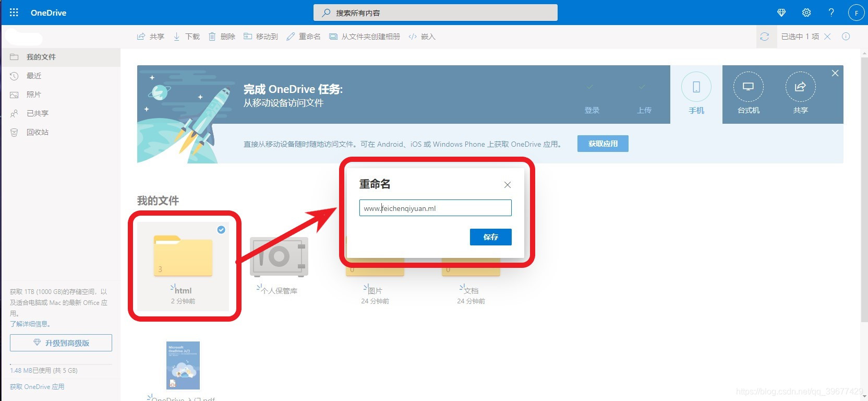Click the 升级到高级版 button

pos(61,343)
